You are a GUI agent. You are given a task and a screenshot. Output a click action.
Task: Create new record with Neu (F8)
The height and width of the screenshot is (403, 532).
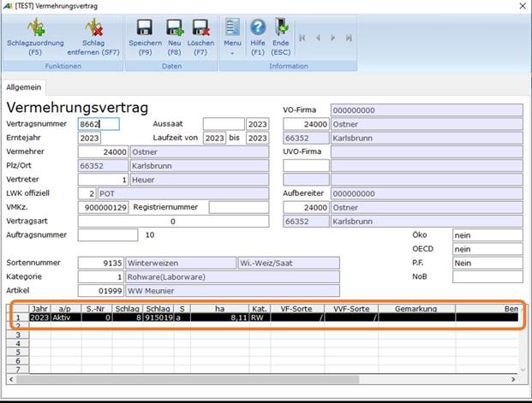(x=175, y=27)
